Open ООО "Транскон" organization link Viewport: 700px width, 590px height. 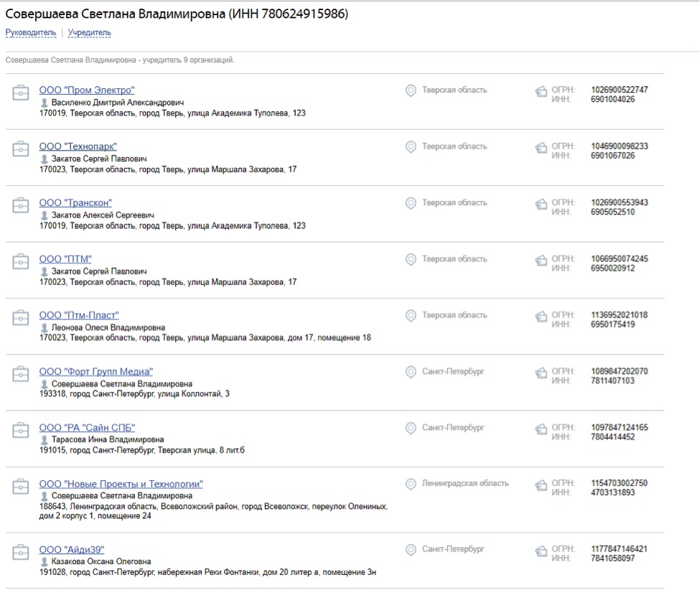(x=75, y=203)
